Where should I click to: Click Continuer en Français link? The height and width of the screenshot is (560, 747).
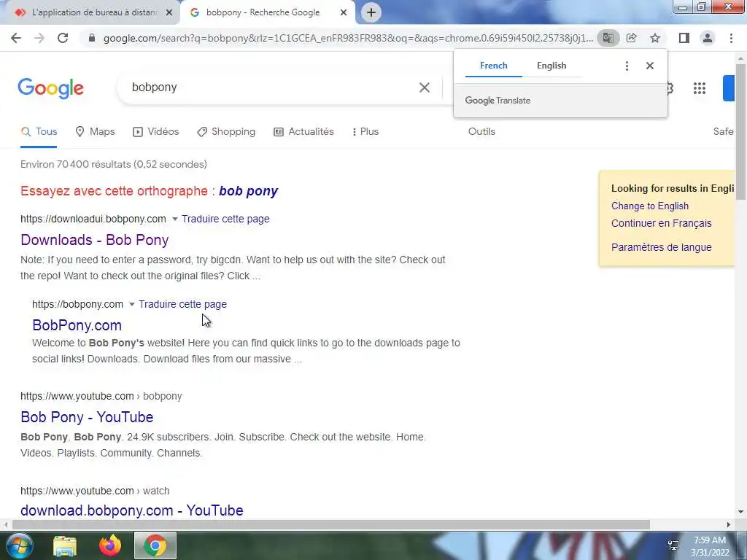click(x=661, y=223)
